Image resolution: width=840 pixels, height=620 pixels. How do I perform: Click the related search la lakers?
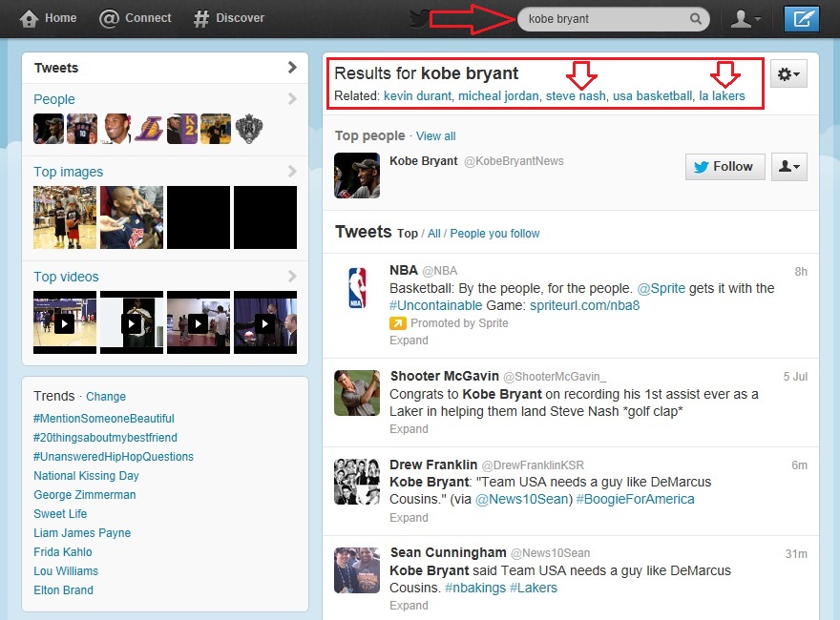722,95
